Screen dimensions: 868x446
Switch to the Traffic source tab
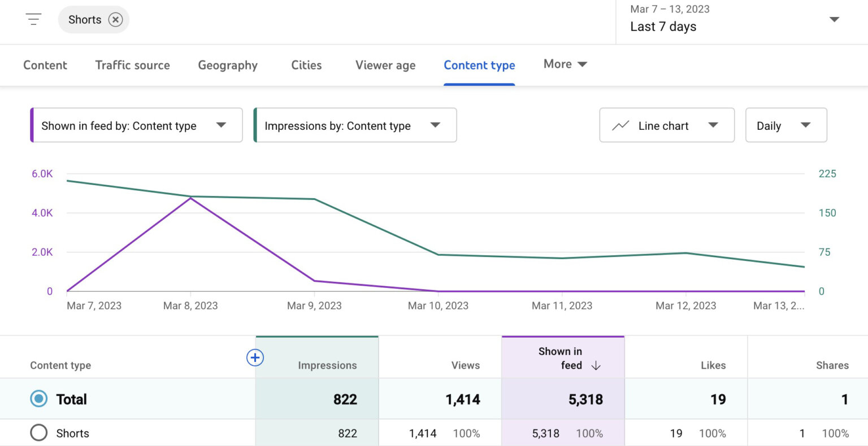(x=132, y=65)
